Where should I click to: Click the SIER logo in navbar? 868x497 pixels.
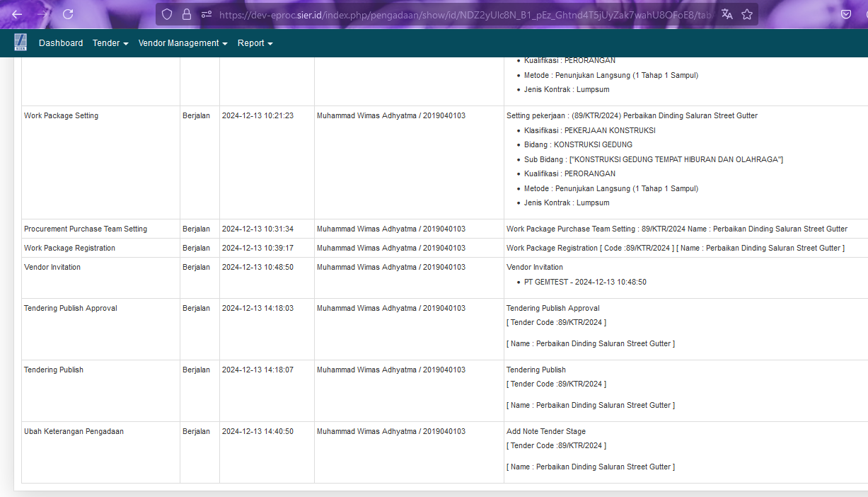21,42
